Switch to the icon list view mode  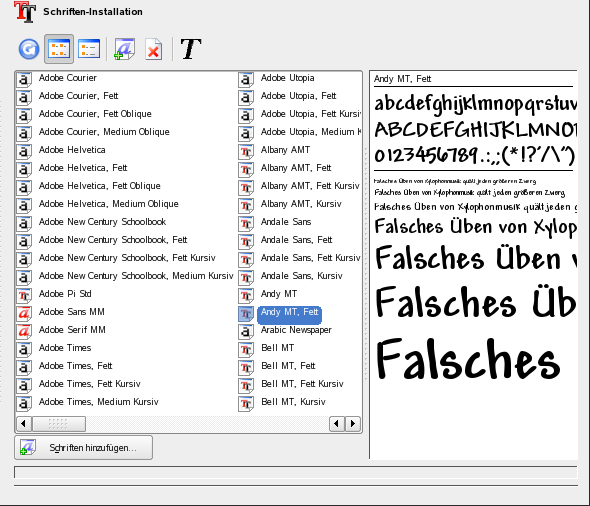[x=59, y=49]
